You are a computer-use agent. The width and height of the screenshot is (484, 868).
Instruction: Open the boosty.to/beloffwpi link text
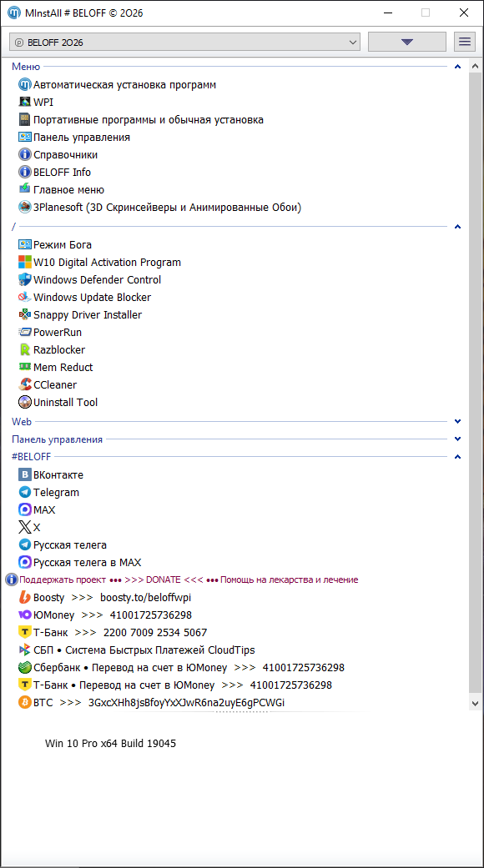[146, 597]
